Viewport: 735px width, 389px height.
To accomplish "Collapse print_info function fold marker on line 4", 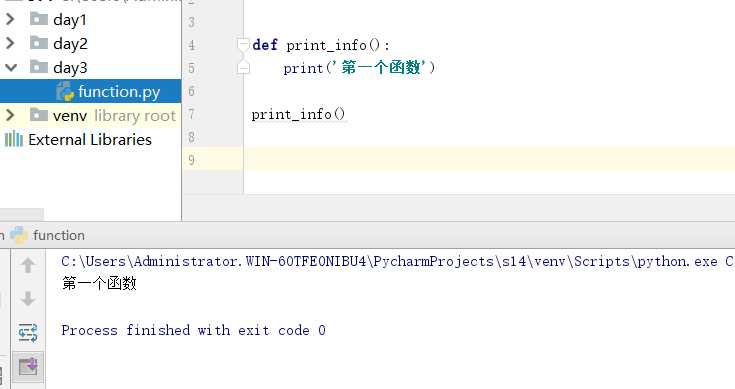I will (x=243, y=45).
